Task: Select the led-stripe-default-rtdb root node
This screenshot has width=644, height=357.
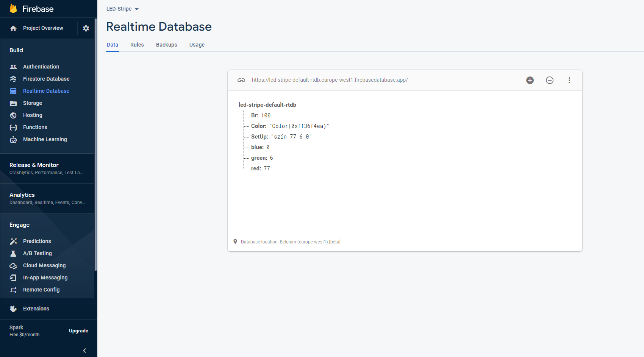Action: (267, 105)
